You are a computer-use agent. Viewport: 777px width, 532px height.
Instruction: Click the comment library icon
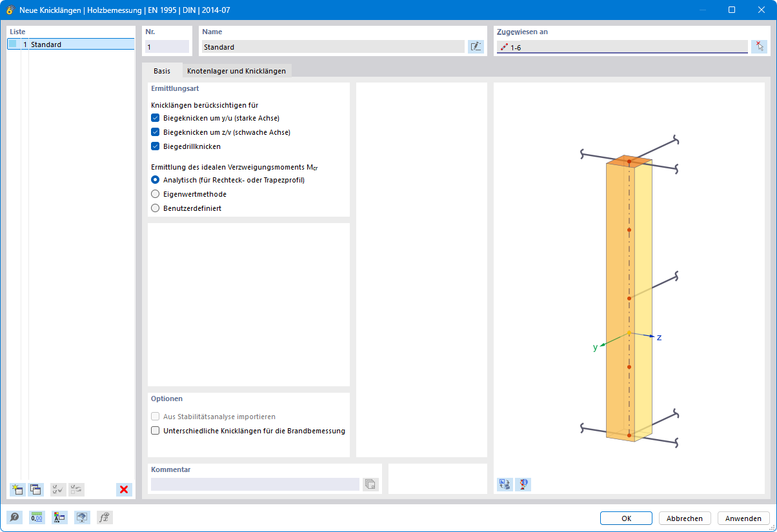[370, 484]
